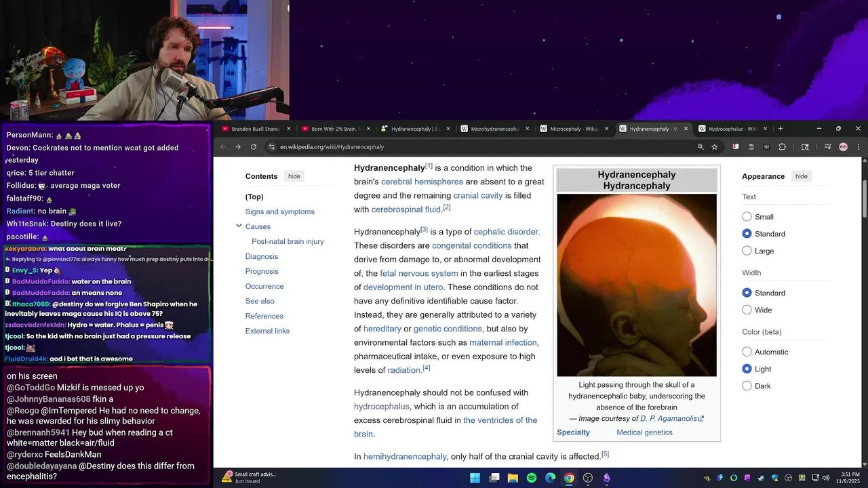This screenshot has width=868, height=488.
Task: Open the Chrome profile avatar
Action: tap(843, 147)
